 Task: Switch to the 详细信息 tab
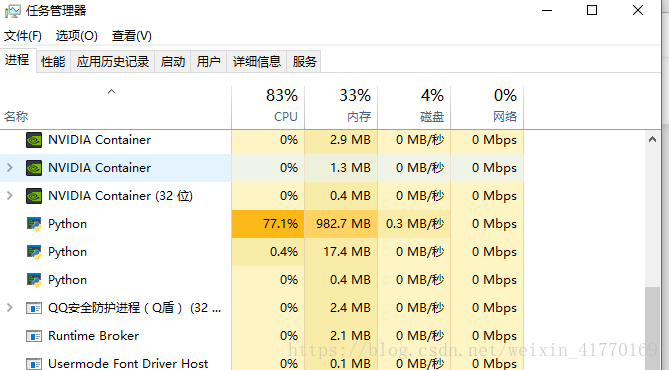tap(257, 62)
